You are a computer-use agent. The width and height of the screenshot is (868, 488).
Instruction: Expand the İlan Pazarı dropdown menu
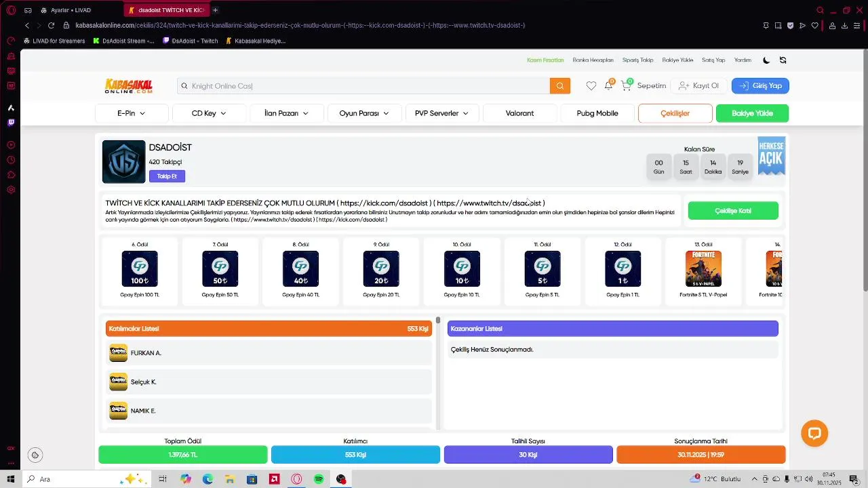click(286, 113)
